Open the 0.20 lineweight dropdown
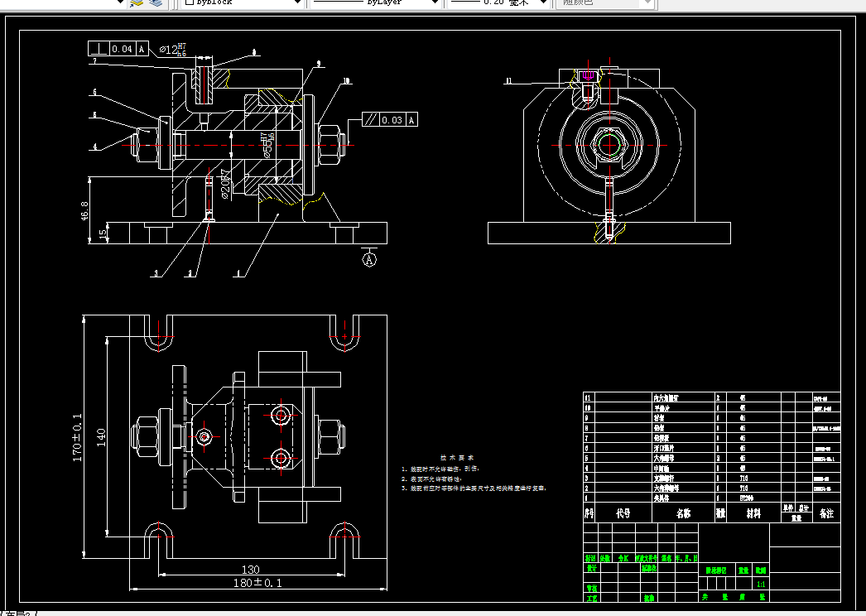This screenshot has height=616, width=866. tap(498, 2)
